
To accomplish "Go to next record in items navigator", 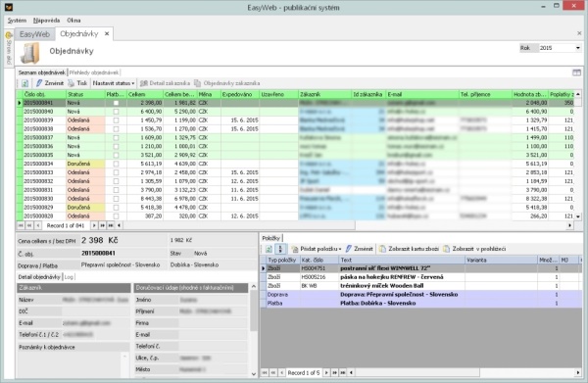I will [x=326, y=373].
